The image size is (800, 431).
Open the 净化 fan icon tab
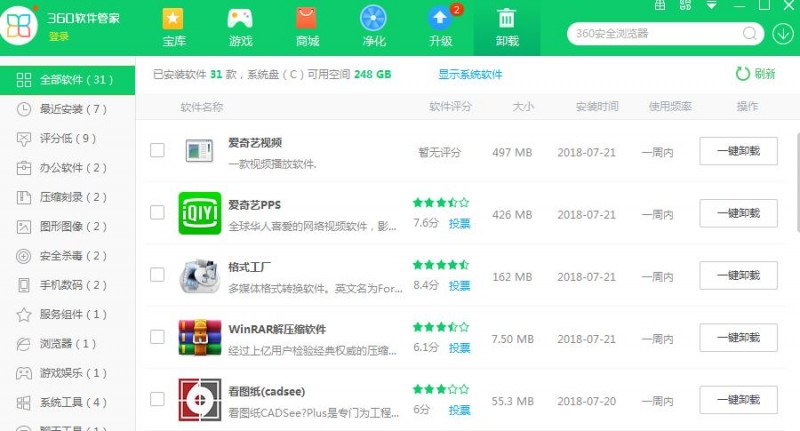pos(373,28)
